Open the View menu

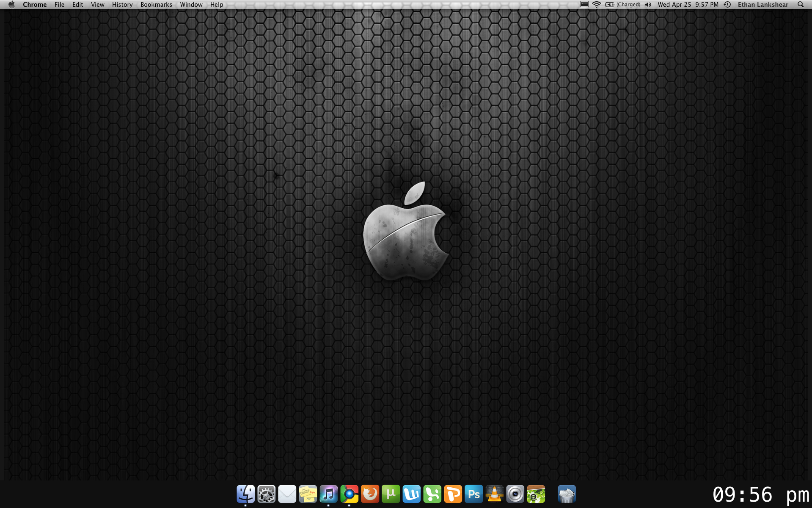97,5
